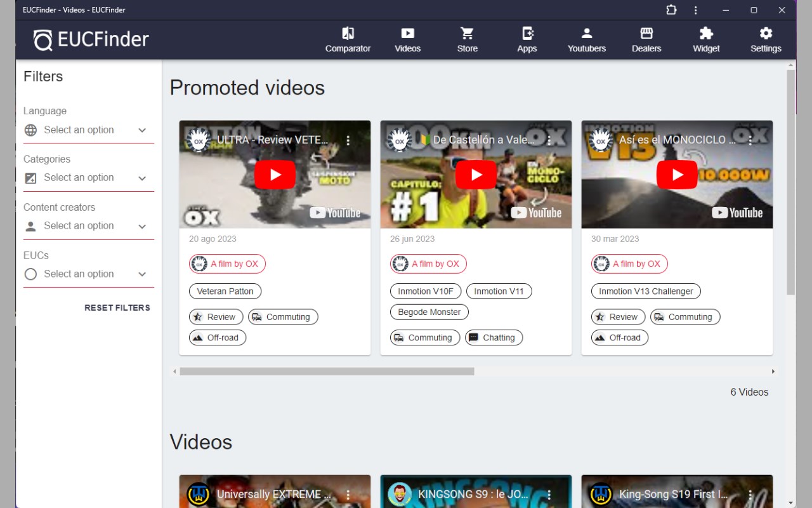
Task: Open the Apps page
Action: [527, 40]
